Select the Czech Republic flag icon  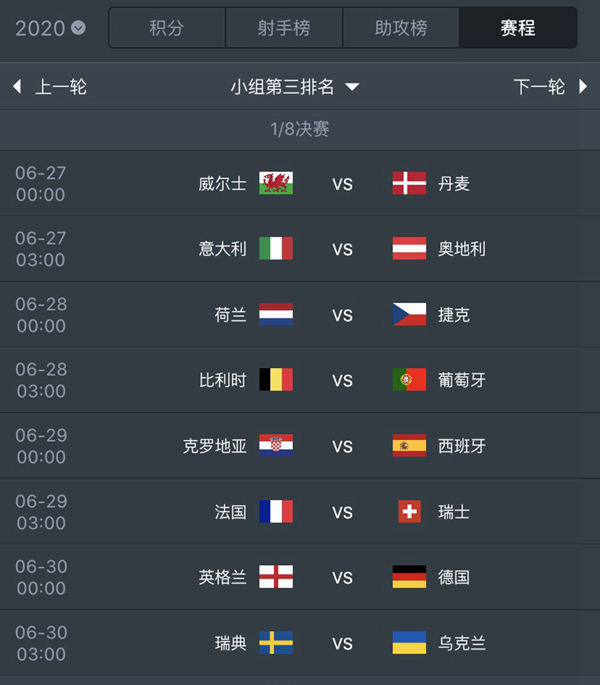[409, 315]
